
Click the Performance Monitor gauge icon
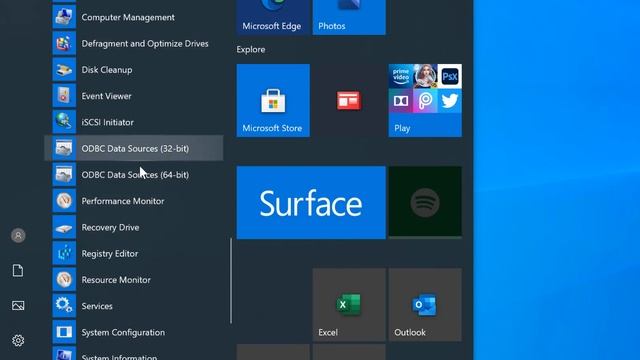tap(64, 201)
